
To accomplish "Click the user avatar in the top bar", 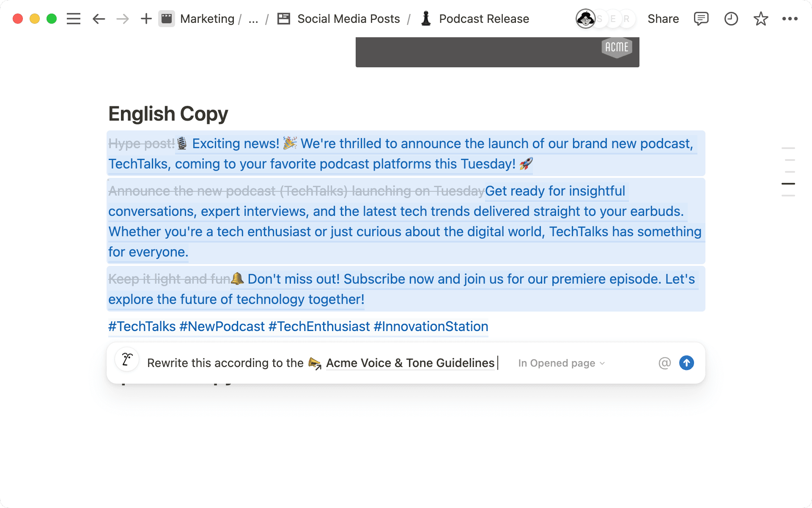I will point(585,19).
